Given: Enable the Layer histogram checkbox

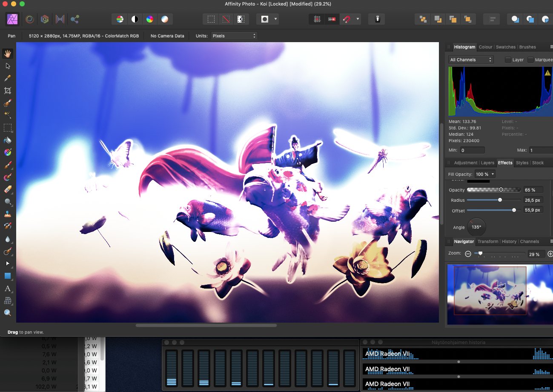Looking at the screenshot, I should pos(508,60).
